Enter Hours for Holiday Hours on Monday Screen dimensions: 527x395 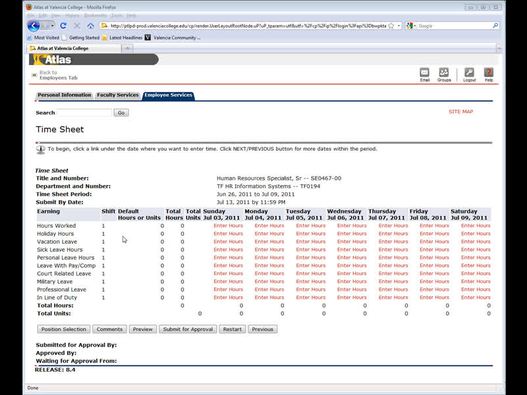(x=269, y=234)
